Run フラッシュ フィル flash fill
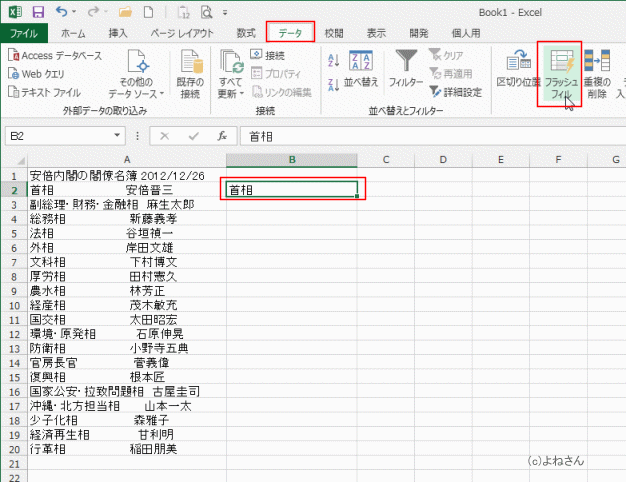This screenshot has height=482, width=626. pos(561,75)
